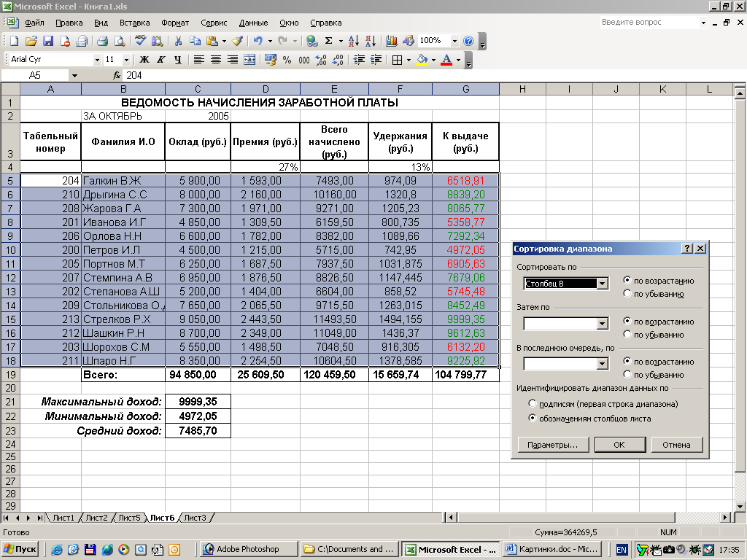Select the Format Painter brush icon
The width and height of the screenshot is (747, 560).
tap(237, 41)
